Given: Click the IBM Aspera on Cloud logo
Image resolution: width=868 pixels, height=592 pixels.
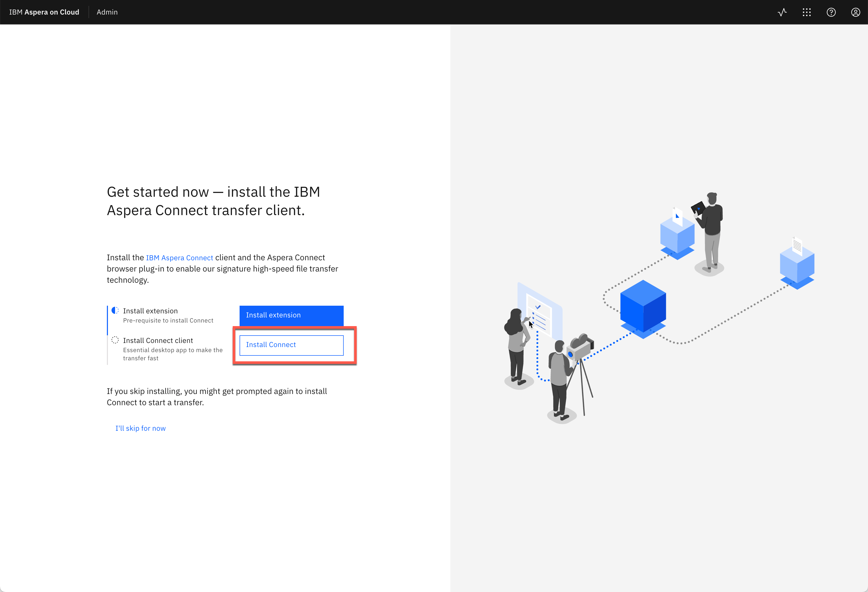Looking at the screenshot, I should click(44, 12).
